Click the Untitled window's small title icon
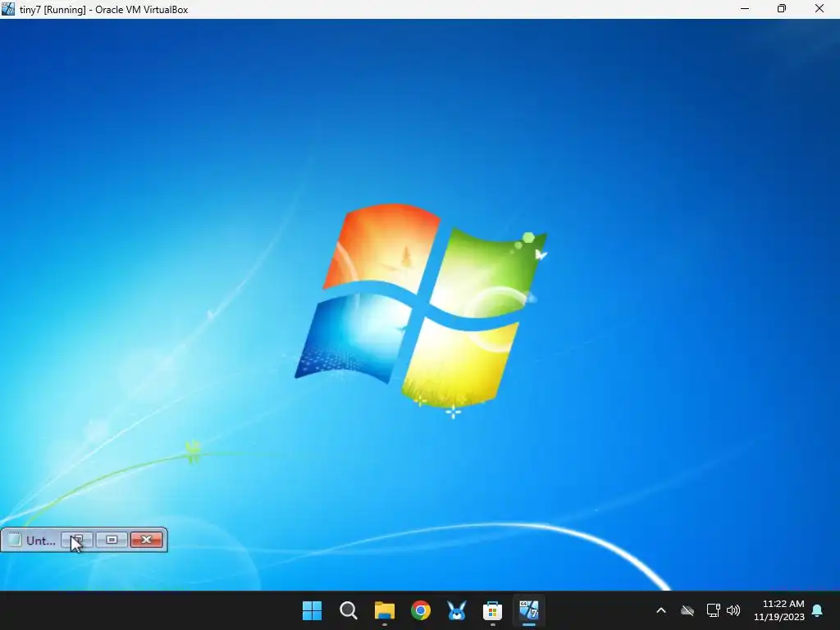The width and height of the screenshot is (840, 630). coord(15,540)
